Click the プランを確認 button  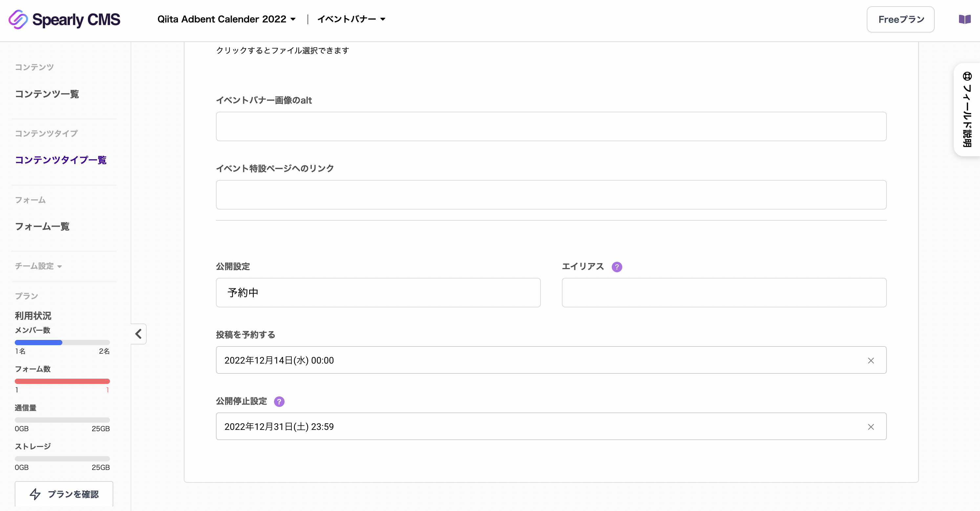(64, 494)
